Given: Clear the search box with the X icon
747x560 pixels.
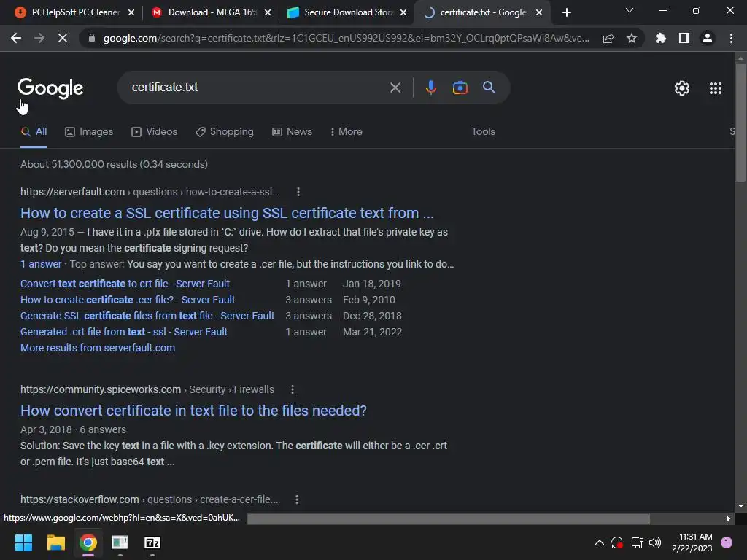Looking at the screenshot, I should point(395,87).
